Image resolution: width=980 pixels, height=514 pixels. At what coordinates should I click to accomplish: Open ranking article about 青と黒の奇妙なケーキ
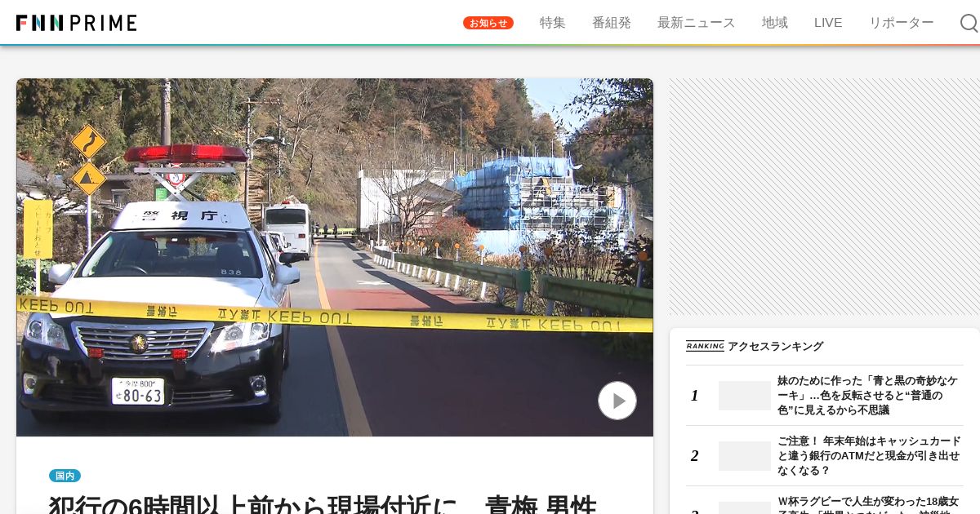click(867, 396)
